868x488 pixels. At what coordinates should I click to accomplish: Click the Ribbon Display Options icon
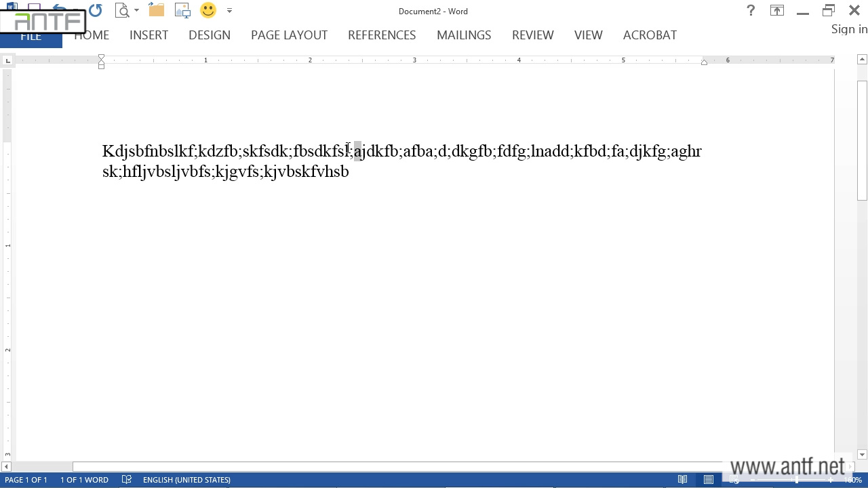(776, 11)
